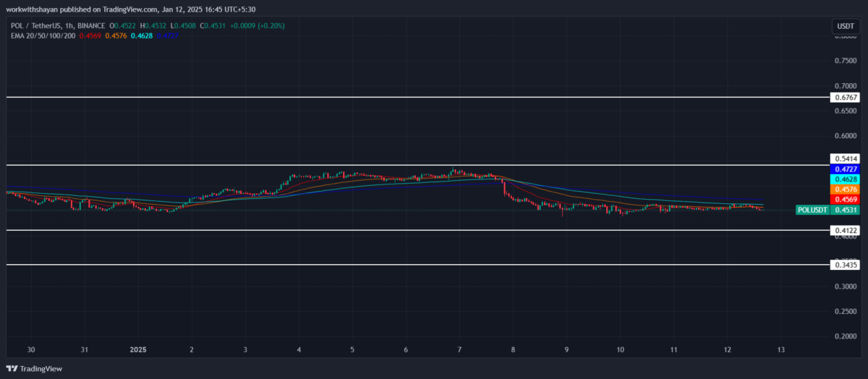Click the red 0.4569 EMA axis label
Screen dimensions: 868x379
pyautogui.click(x=846, y=199)
